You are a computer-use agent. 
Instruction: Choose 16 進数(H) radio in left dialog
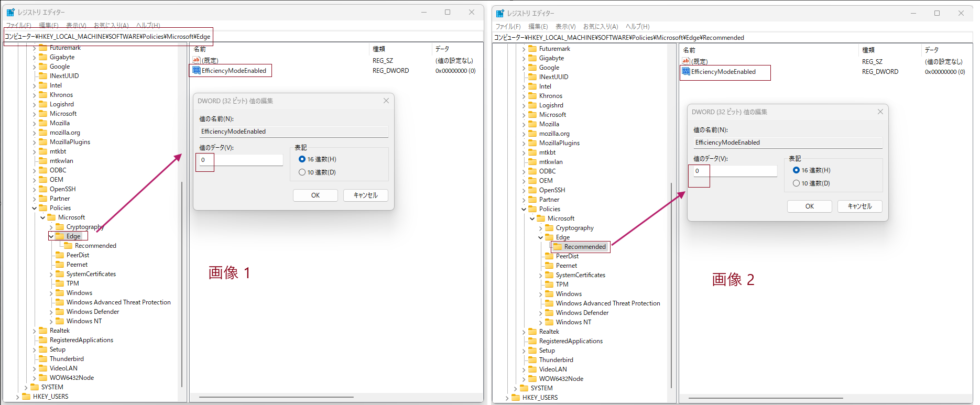302,159
